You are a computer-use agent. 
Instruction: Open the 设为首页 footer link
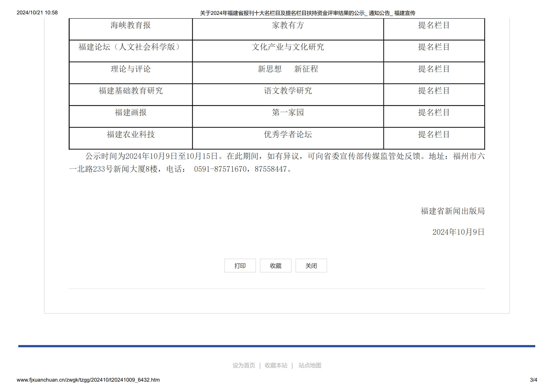pos(243,365)
